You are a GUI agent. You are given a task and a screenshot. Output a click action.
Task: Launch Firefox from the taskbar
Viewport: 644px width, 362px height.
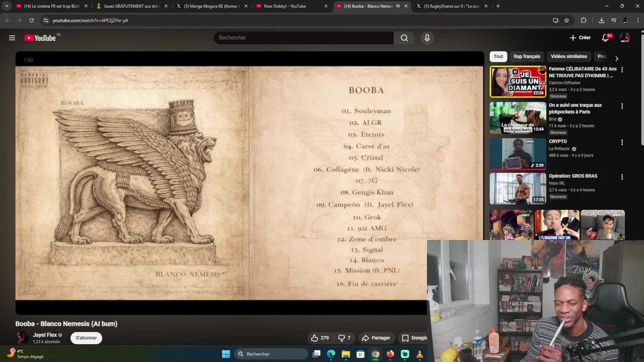coord(390,354)
